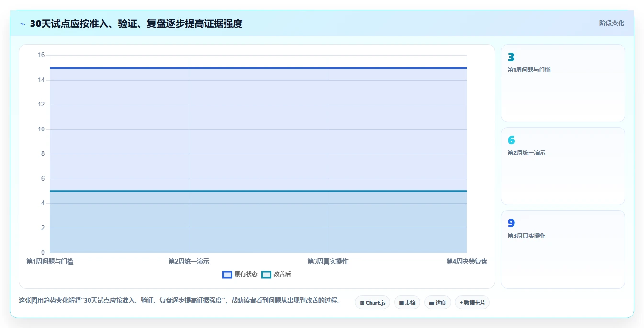644x328 pixels.
Task: Select the 数据卡片 tag
Action: click(472, 303)
